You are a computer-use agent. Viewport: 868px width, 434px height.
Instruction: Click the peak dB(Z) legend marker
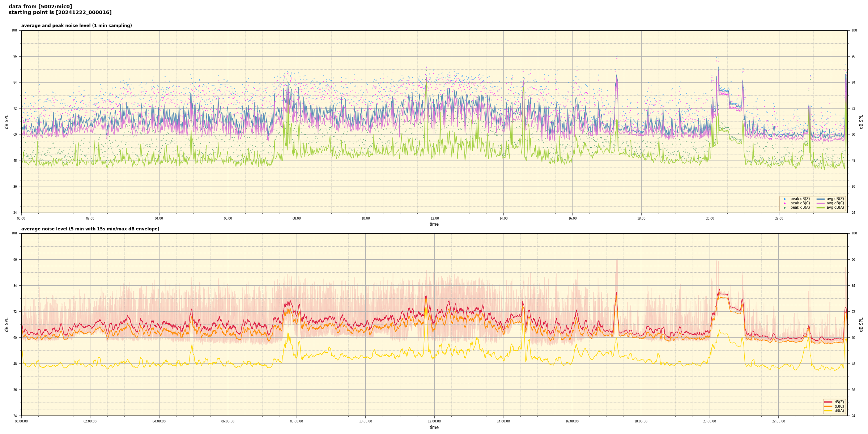784,199
